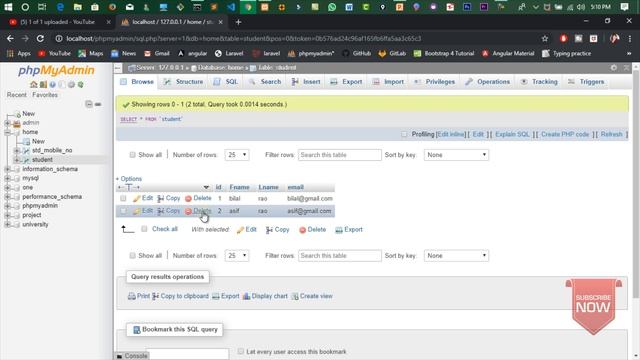Screen dimensions: 640x360
Task: Select the checkbox for row asif
Action: pos(123,211)
